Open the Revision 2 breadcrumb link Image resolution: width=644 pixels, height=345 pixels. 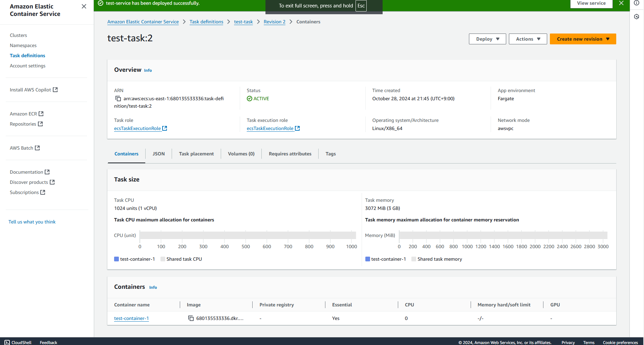click(274, 22)
